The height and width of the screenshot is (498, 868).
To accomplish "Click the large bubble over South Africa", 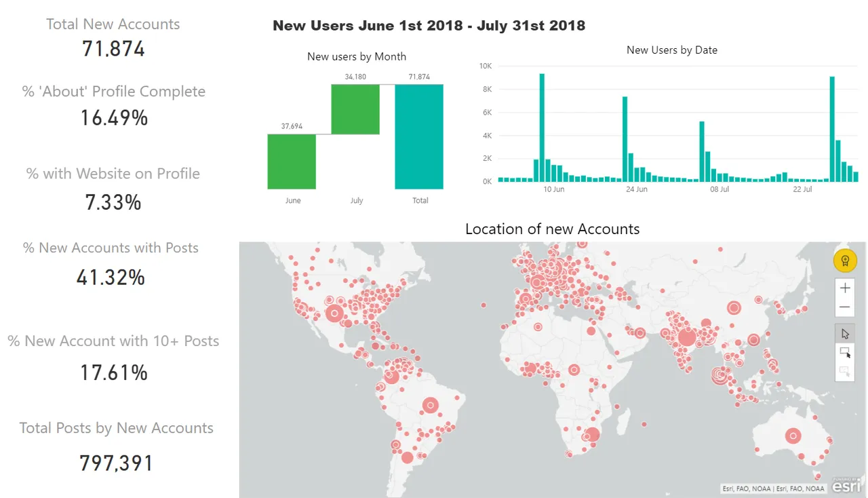I will pyautogui.click(x=592, y=435).
